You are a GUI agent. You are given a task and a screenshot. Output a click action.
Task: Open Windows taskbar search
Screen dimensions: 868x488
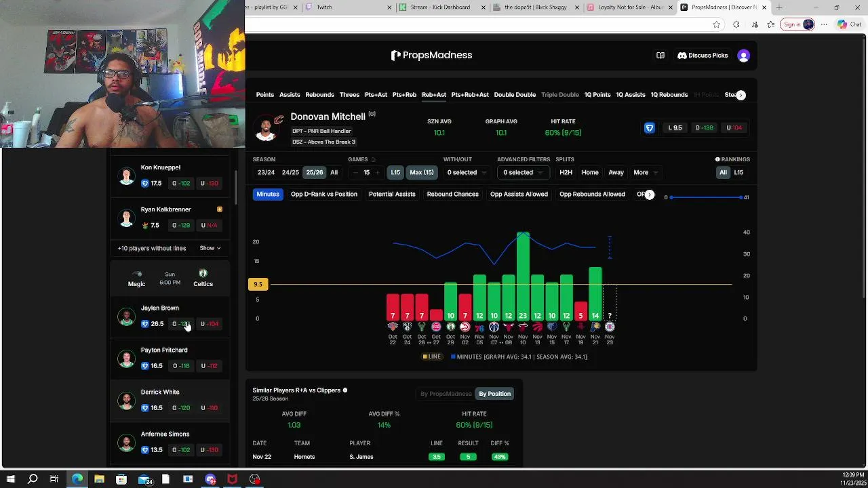[32, 479]
